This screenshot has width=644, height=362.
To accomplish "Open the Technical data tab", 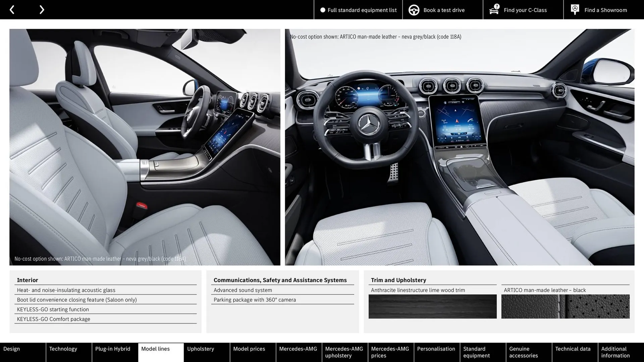I will point(574,352).
